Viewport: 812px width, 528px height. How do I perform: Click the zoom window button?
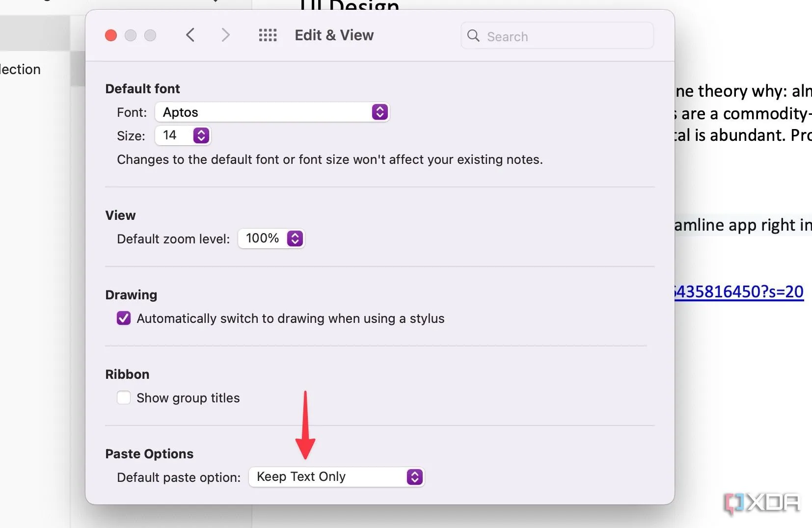[150, 35]
